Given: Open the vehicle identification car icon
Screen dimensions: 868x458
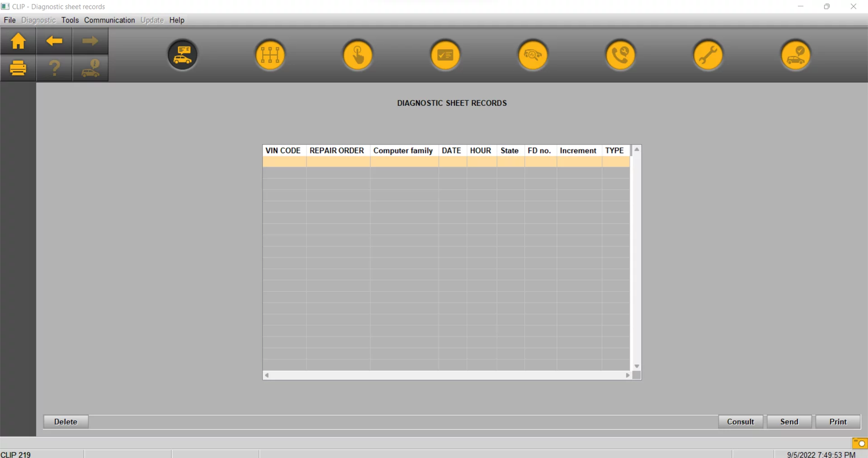Looking at the screenshot, I should point(183,55).
